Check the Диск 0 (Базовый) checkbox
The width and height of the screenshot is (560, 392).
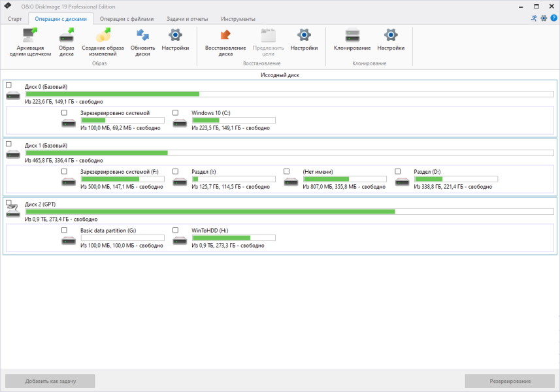point(9,85)
